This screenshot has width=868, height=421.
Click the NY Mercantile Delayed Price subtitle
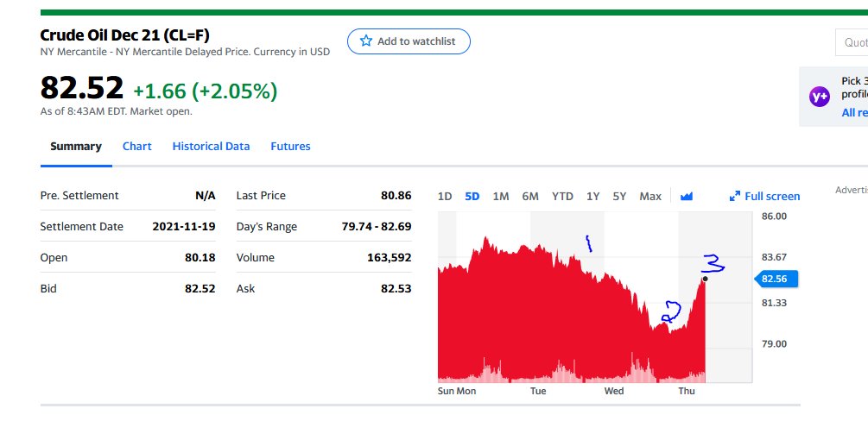click(x=185, y=52)
